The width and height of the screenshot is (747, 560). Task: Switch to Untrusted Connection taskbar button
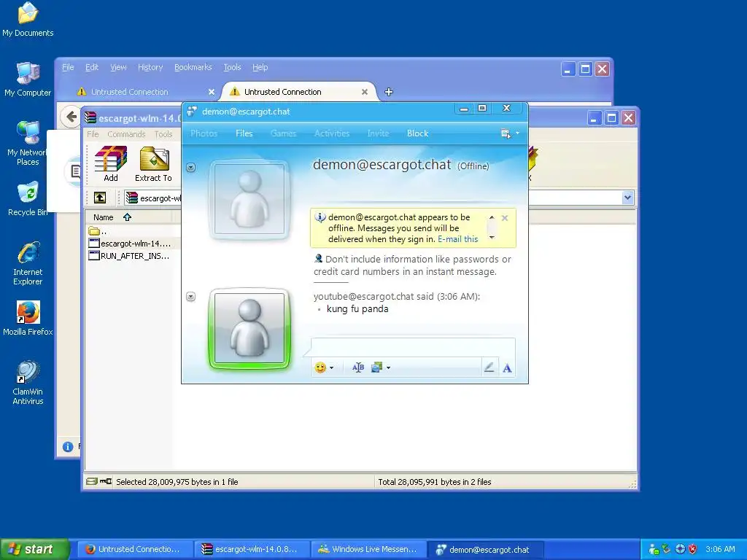pos(135,549)
